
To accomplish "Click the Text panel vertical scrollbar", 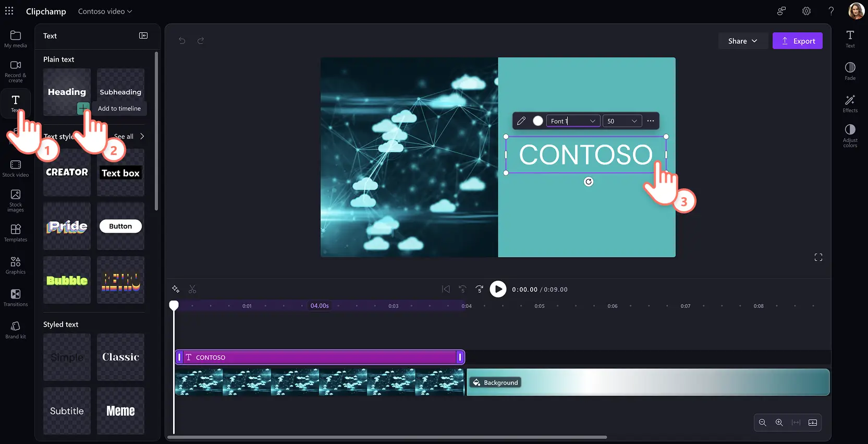I will coord(156,130).
